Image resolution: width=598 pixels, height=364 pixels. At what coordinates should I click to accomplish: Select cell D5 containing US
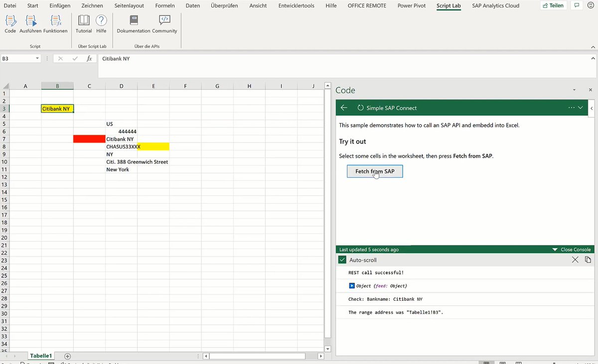(x=121, y=123)
